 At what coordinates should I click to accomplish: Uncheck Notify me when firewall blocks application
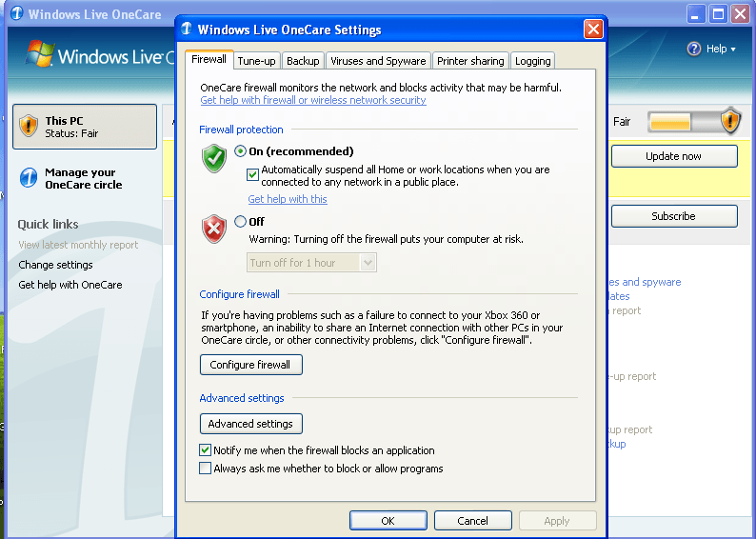pyautogui.click(x=205, y=450)
